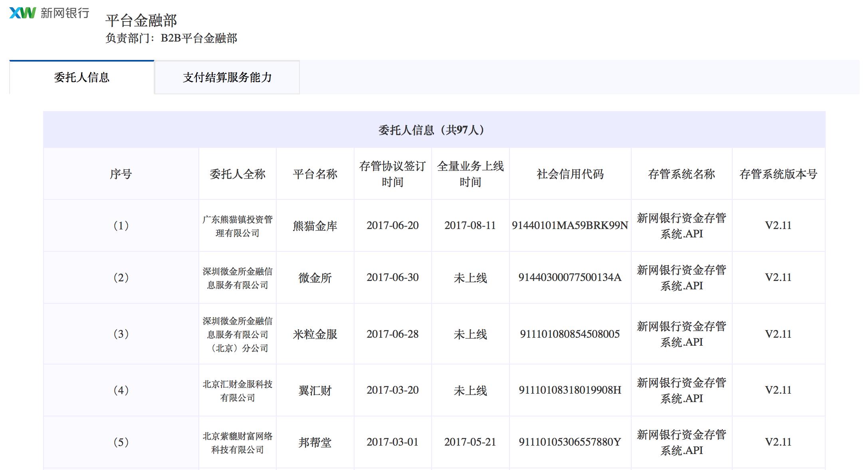Click version V2.11 in 微金所 row
The image size is (868, 470).
coord(778,277)
